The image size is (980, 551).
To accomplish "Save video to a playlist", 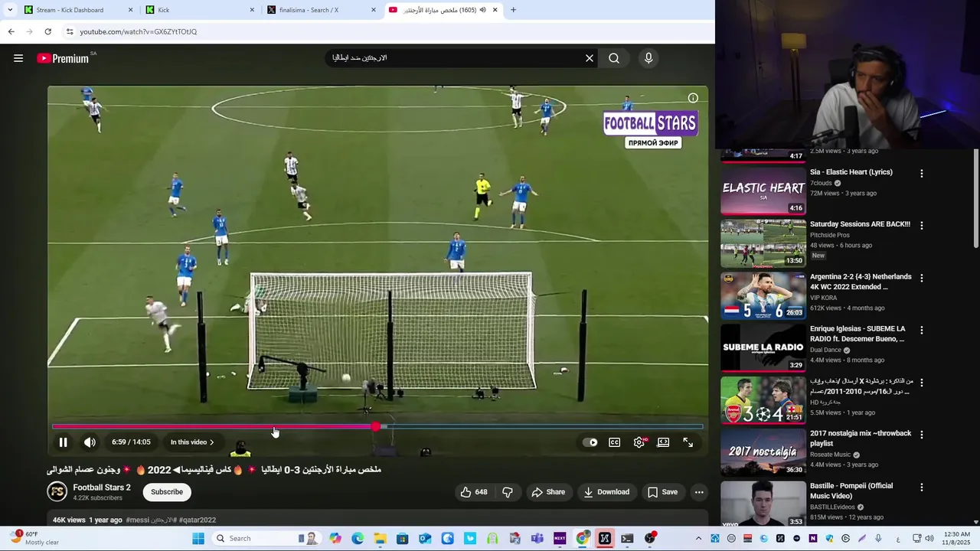I will pos(662,492).
